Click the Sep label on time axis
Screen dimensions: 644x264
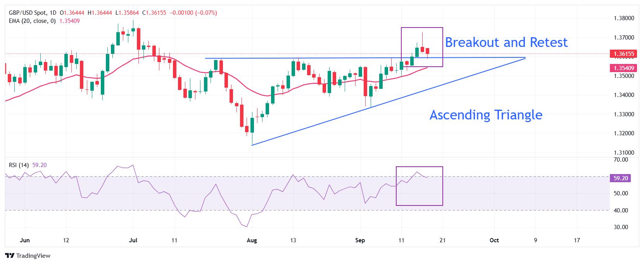point(360,240)
